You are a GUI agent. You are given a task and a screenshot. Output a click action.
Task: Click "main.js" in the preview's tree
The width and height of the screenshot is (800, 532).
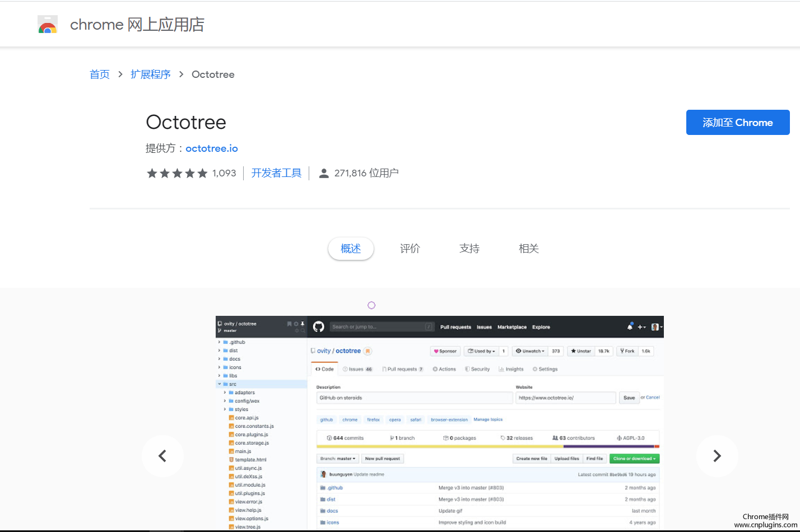[x=243, y=451]
